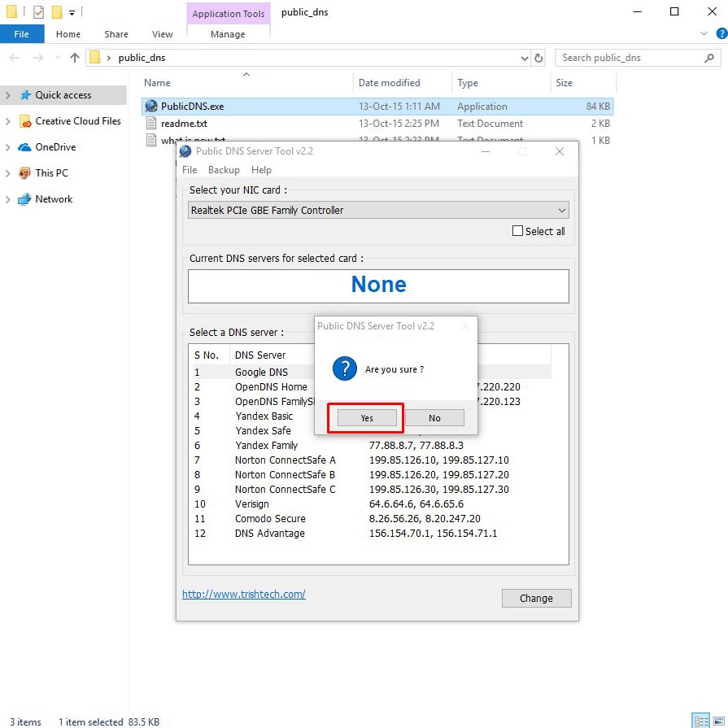
Task: Open the Backup menu
Action: point(224,170)
